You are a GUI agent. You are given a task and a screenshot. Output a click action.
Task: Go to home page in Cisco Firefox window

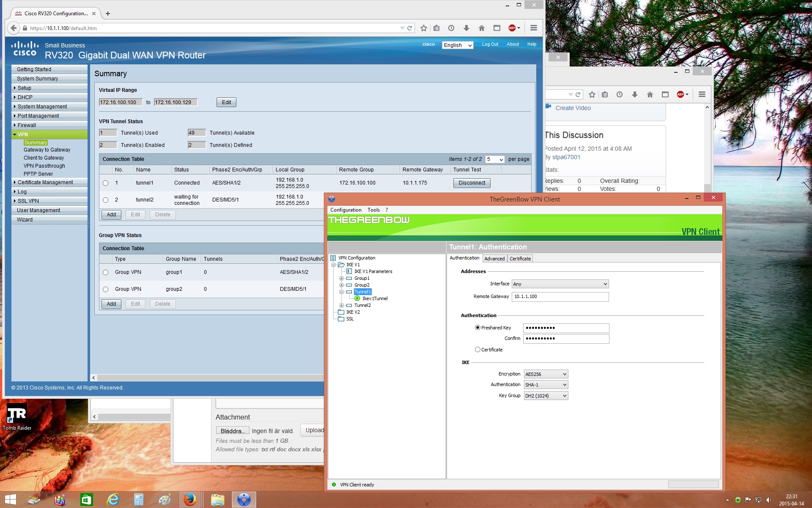point(481,28)
